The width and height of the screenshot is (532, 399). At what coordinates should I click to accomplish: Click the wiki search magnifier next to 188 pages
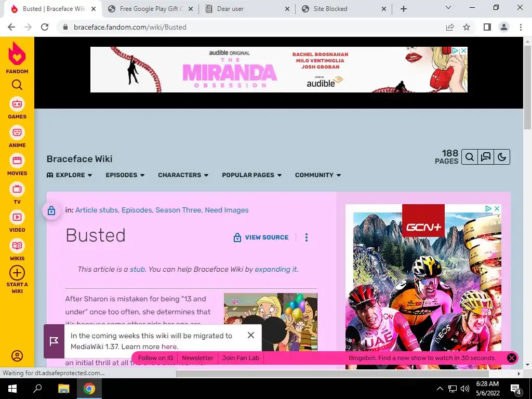tap(470, 157)
